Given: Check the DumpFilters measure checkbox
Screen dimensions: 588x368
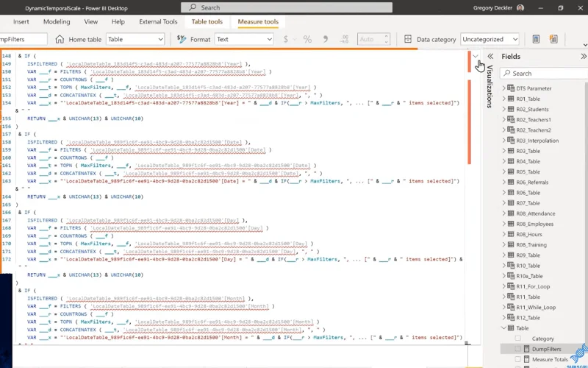Looking at the screenshot, I should [x=518, y=349].
